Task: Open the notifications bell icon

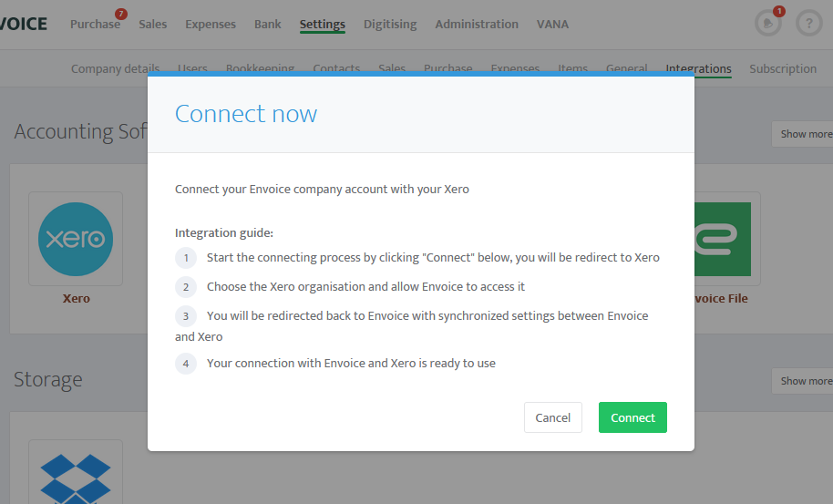Action: [767, 24]
